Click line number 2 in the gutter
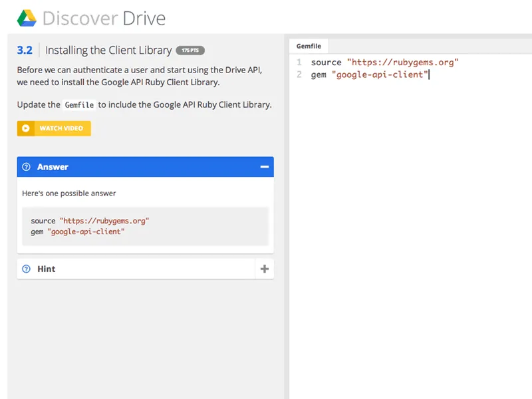Screen dimensions: 532x399 pyautogui.click(x=299, y=74)
